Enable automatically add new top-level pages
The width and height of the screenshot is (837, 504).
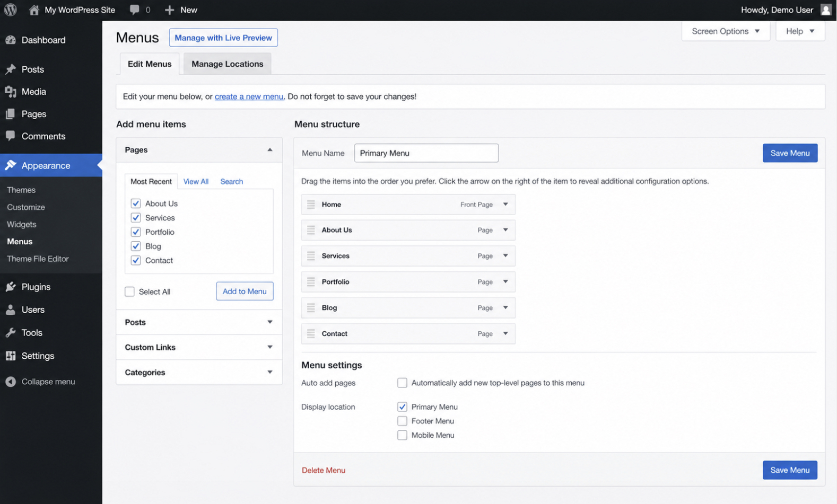(x=402, y=383)
